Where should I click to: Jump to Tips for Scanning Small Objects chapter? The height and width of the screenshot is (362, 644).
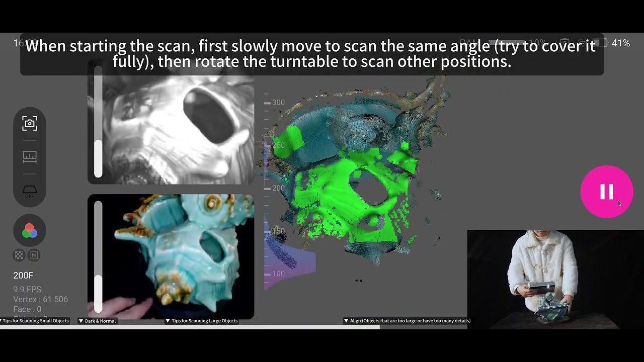point(35,321)
